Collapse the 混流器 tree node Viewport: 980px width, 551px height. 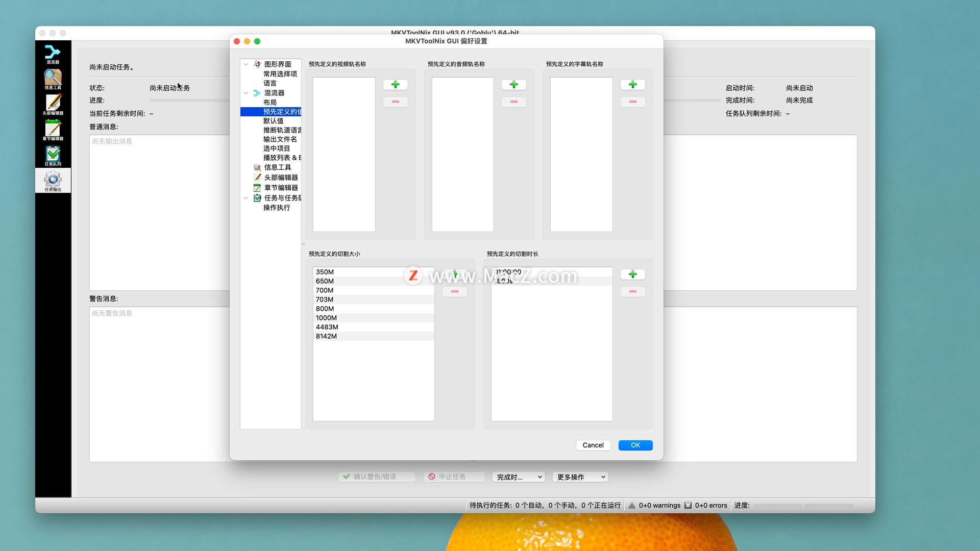coord(246,93)
